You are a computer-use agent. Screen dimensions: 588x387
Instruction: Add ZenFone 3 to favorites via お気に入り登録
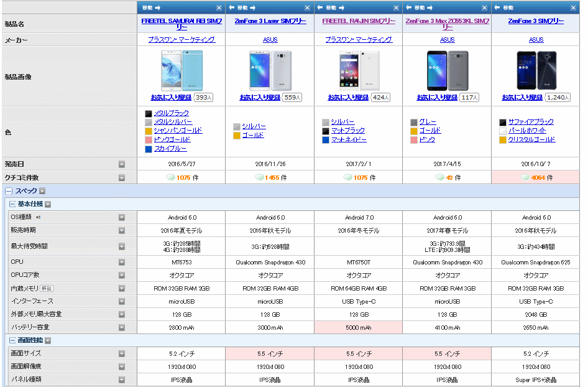click(522, 98)
